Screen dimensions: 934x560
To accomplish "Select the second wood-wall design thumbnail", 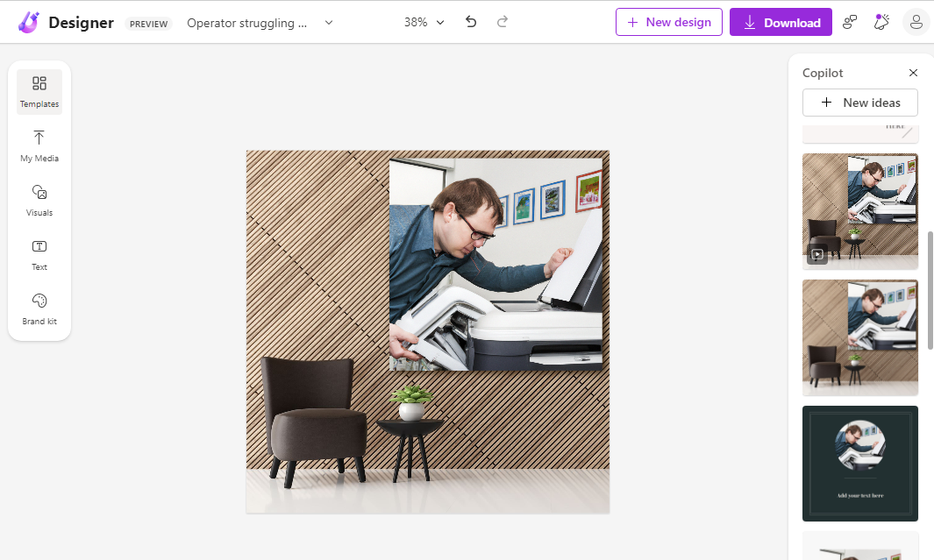I will tap(860, 337).
